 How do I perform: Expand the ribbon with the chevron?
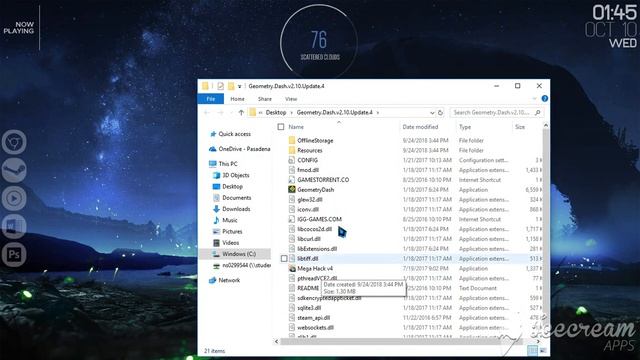[534, 99]
